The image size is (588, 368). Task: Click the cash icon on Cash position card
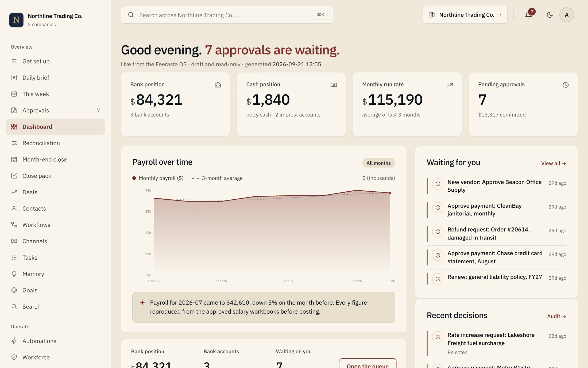(334, 85)
